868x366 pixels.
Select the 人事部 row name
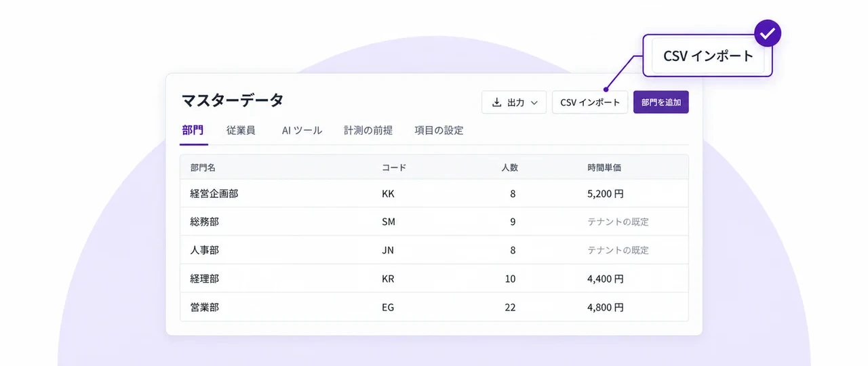tap(205, 250)
